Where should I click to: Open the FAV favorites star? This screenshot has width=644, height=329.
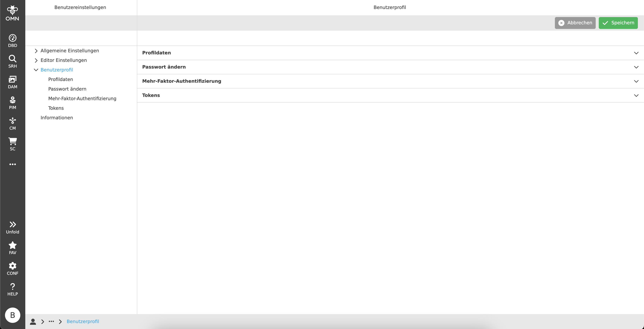[12, 248]
